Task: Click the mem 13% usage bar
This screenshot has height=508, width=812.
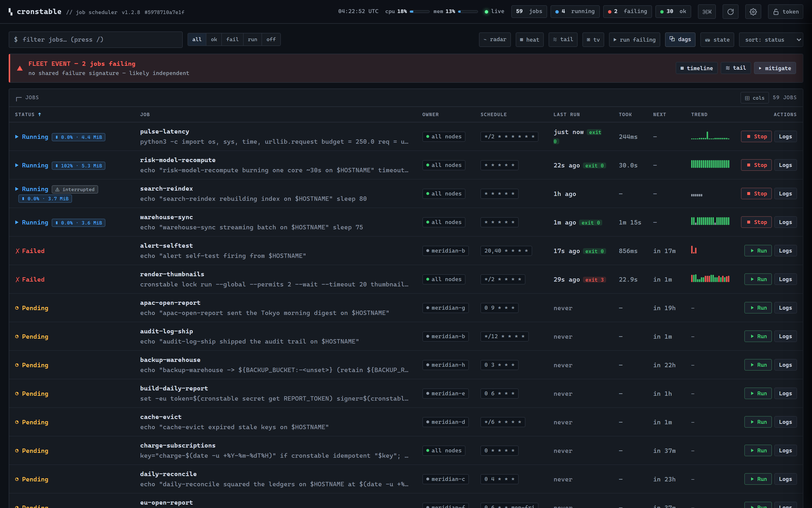Action: tap(468, 12)
